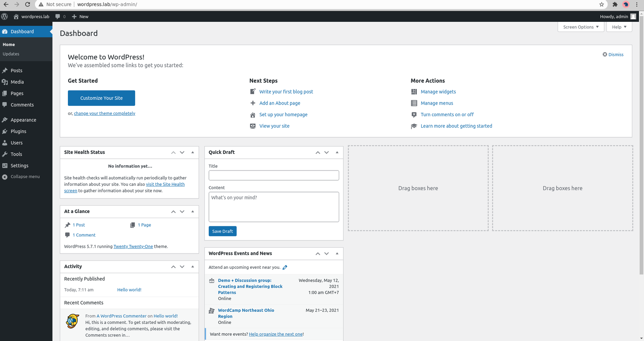The height and width of the screenshot is (341, 644).
Task: Click the Turn comments on or off icon
Action: pyautogui.click(x=414, y=115)
